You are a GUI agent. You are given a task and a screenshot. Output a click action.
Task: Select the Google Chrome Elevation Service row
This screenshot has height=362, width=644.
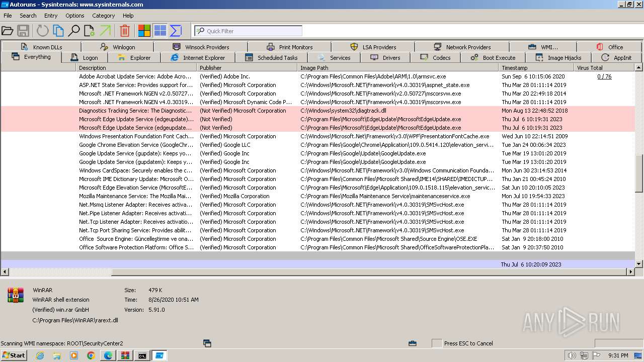tap(318, 145)
